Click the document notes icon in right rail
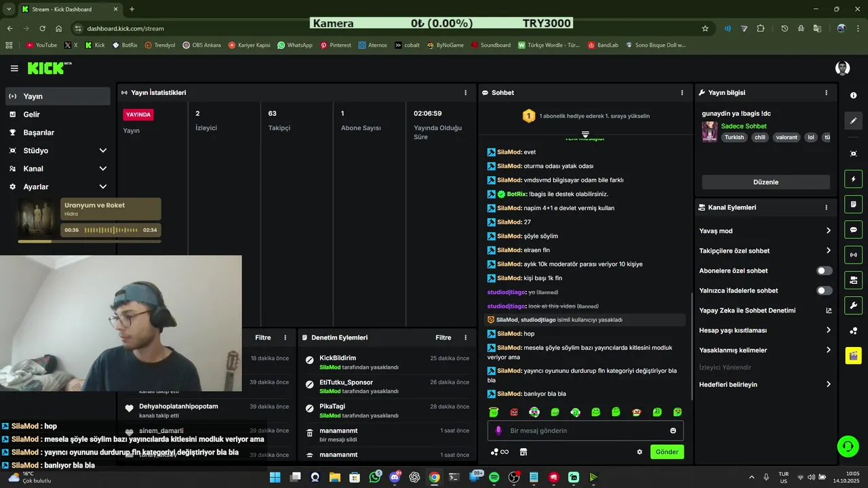The height and width of the screenshot is (488, 868). pos(854,205)
